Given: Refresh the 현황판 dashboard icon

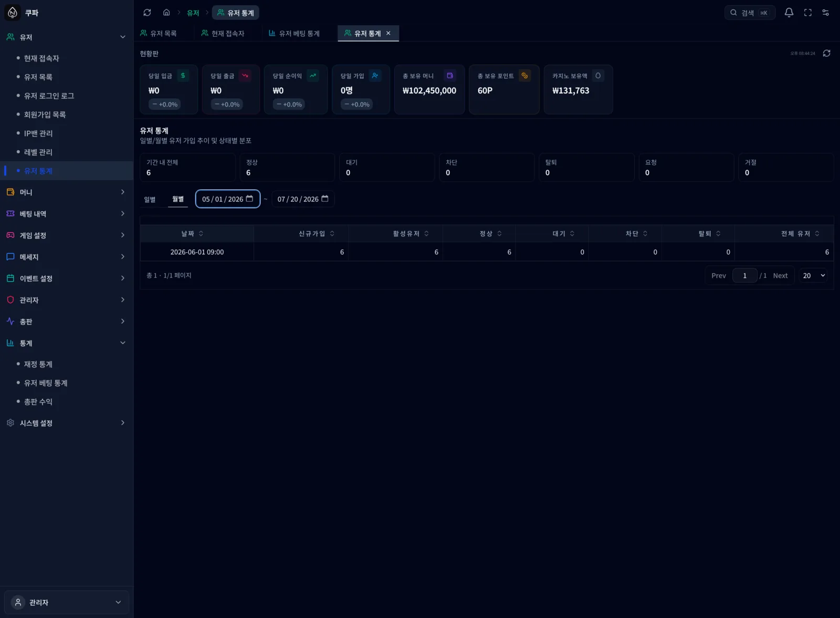Looking at the screenshot, I should tap(826, 54).
